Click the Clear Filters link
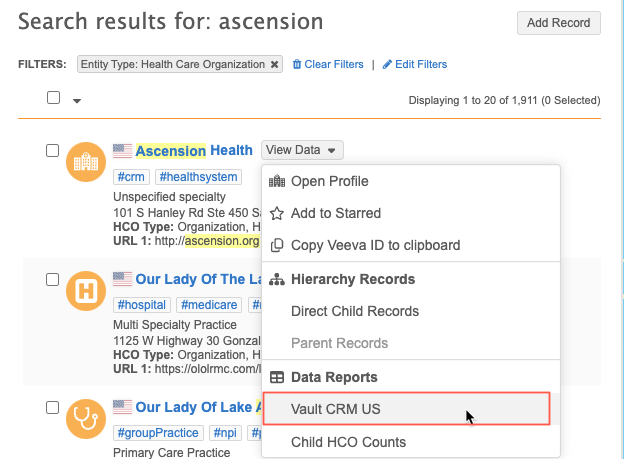Screen dimensions: 624x459 pos(328,64)
